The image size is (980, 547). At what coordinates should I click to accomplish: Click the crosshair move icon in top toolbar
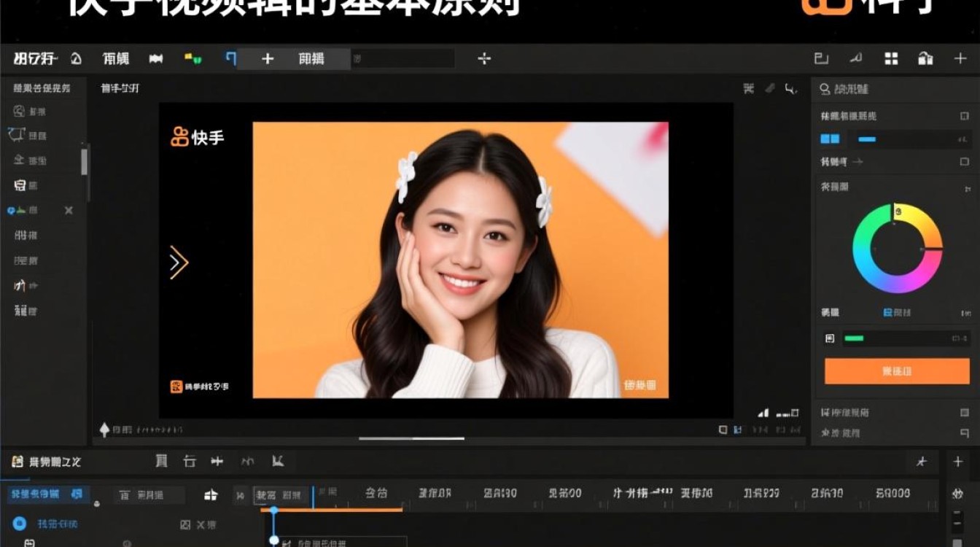coord(484,59)
